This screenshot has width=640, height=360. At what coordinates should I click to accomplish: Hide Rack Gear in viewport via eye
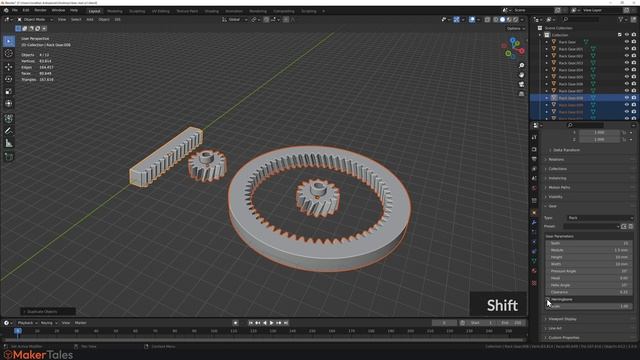pyautogui.click(x=627, y=42)
